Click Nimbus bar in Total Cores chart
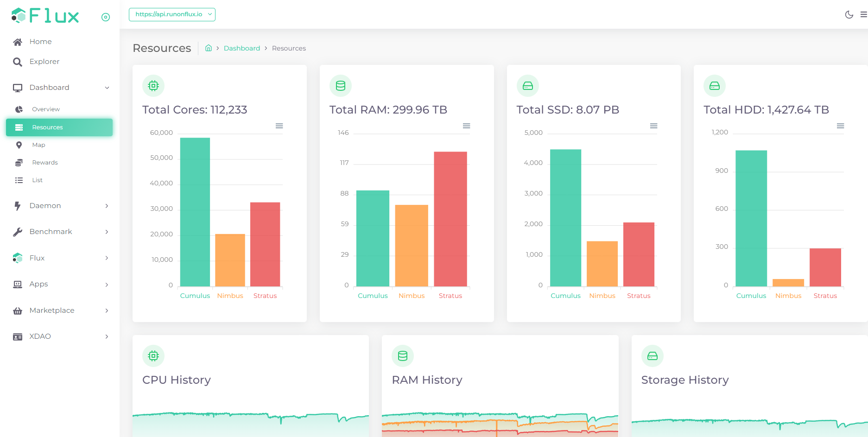868x437 pixels. coord(230,260)
